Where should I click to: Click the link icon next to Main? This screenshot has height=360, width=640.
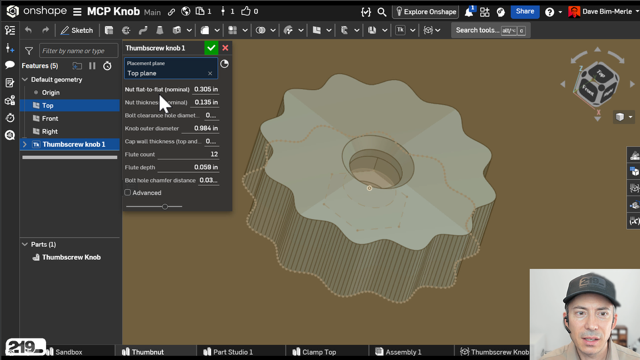(171, 12)
